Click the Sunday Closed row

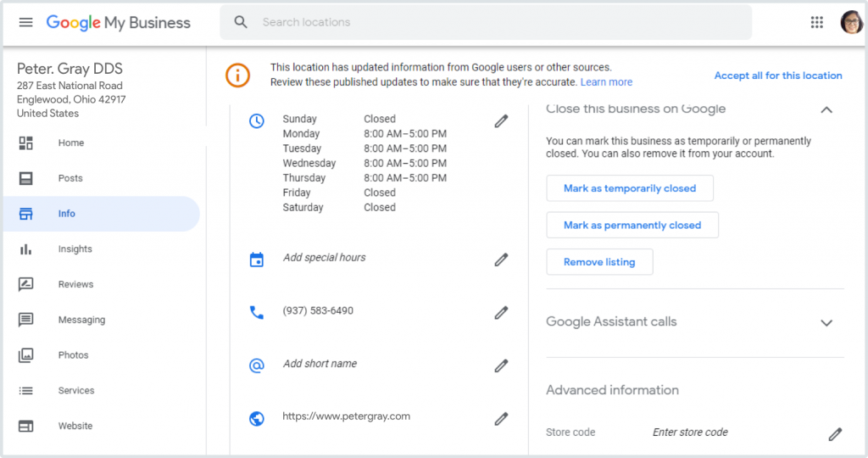[x=339, y=119]
